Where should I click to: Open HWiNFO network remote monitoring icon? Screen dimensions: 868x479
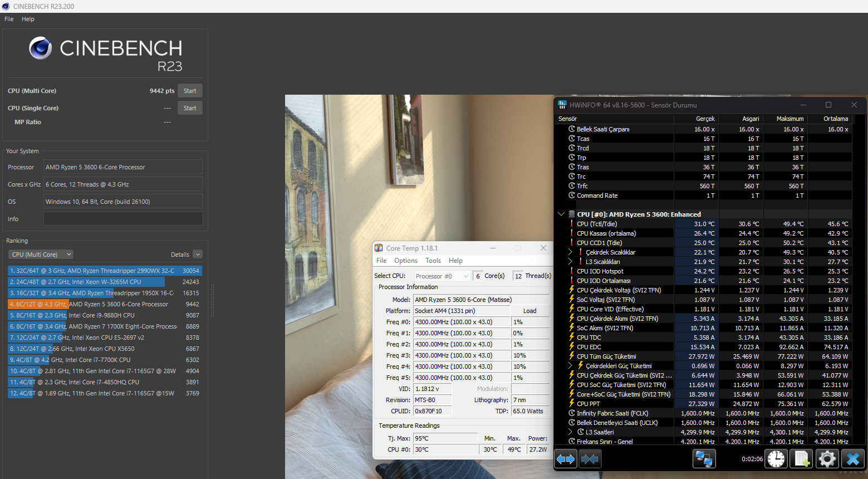pyautogui.click(x=704, y=459)
